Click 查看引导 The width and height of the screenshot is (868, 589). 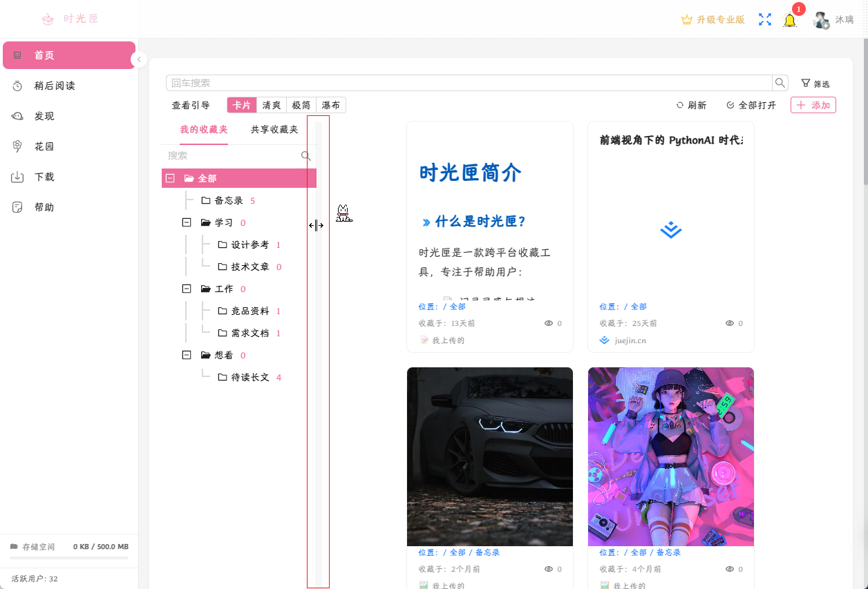(191, 106)
